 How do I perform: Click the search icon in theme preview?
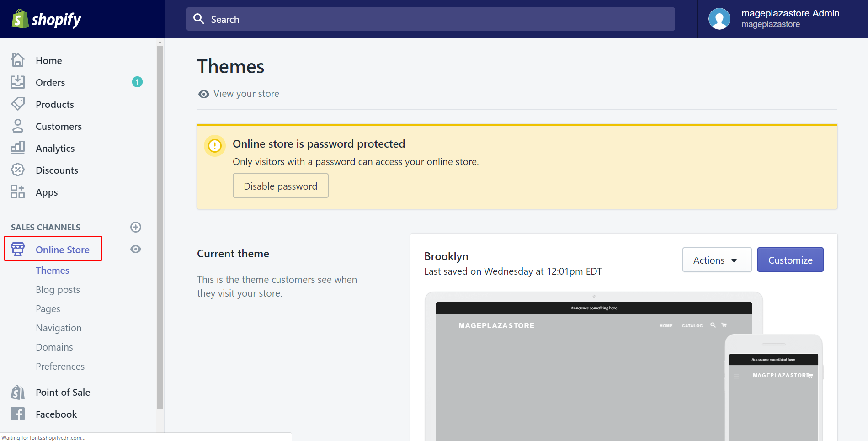[713, 325]
